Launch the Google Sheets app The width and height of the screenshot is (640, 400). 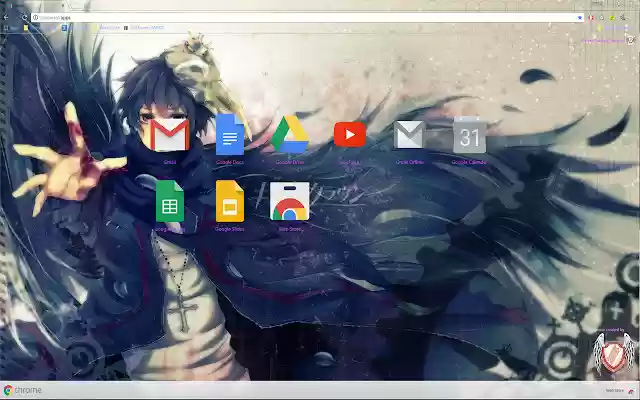[170, 201]
